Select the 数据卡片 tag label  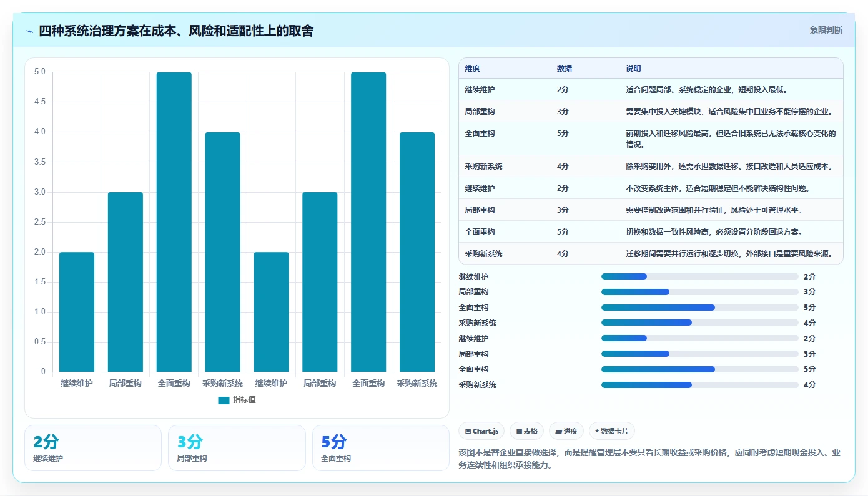[615, 431]
